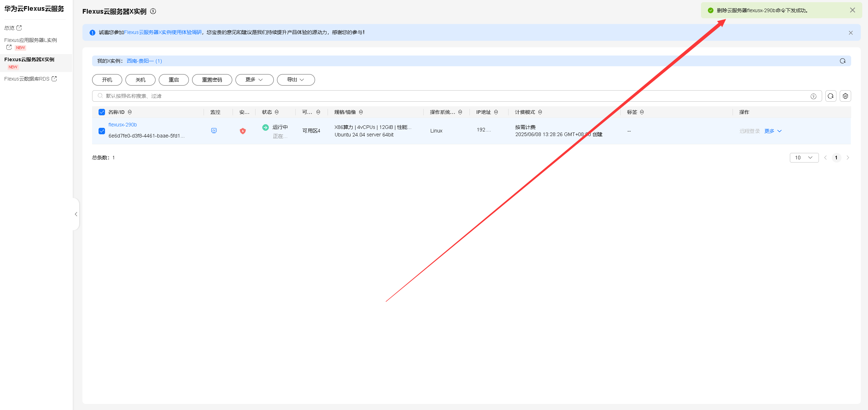This screenshot has height=410, width=868.
Task: Click the 重置密码 button
Action: coord(212,80)
